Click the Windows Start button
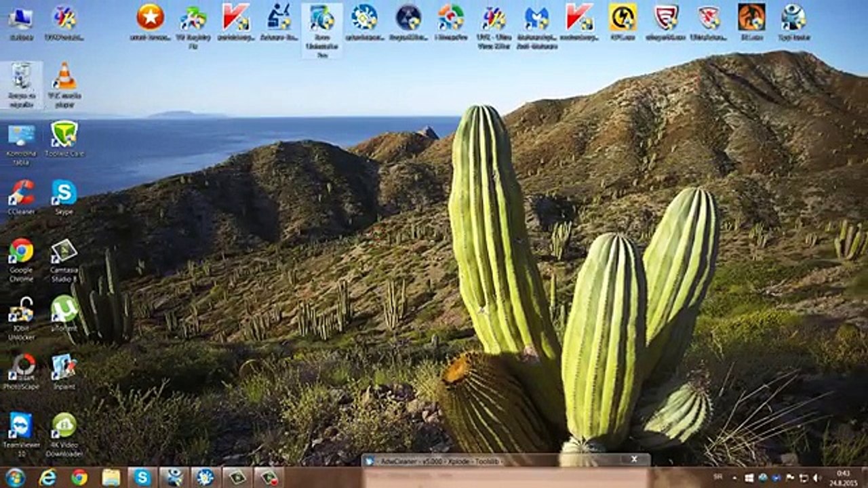The width and height of the screenshot is (868, 488). click(14, 477)
